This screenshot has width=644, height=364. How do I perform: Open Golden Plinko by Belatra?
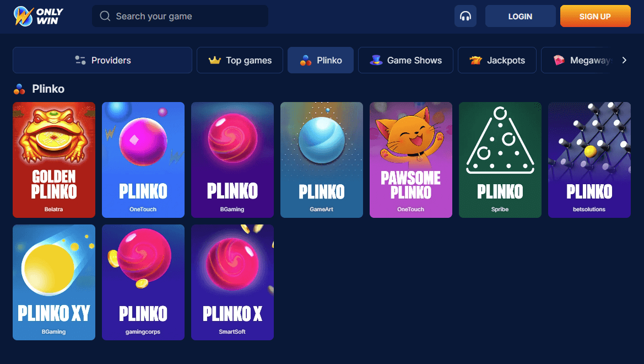coord(54,160)
